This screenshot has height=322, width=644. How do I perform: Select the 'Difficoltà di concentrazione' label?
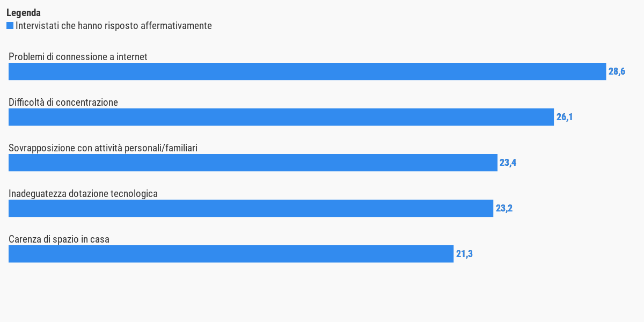pyautogui.click(x=63, y=103)
